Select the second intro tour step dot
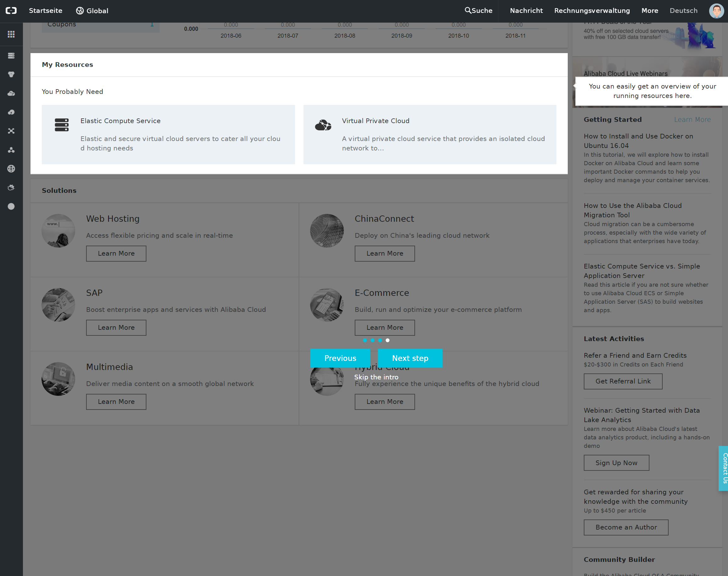The image size is (728, 576). (x=372, y=340)
